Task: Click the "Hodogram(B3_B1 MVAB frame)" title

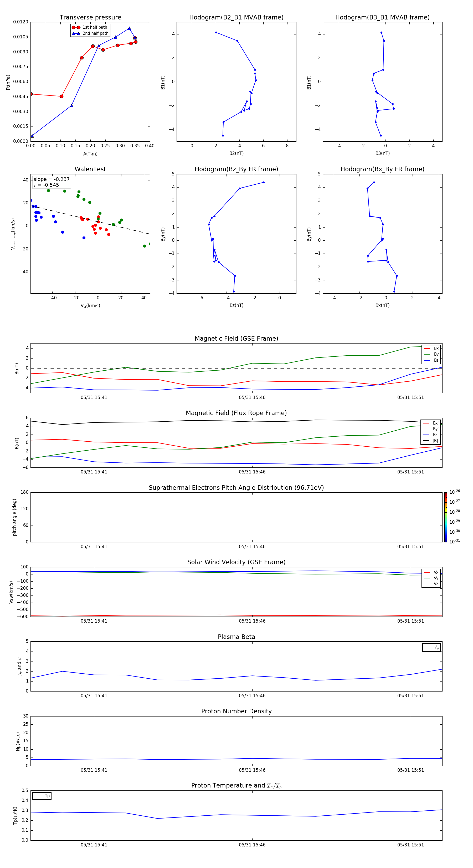Action: (x=382, y=18)
